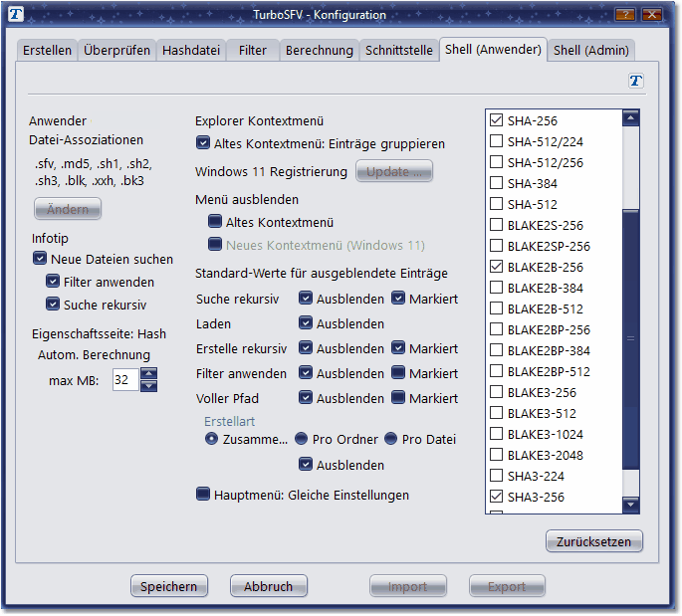Click the hash list scroll up arrow
Image resolution: width=682 pixels, height=616 pixels.
point(630,117)
